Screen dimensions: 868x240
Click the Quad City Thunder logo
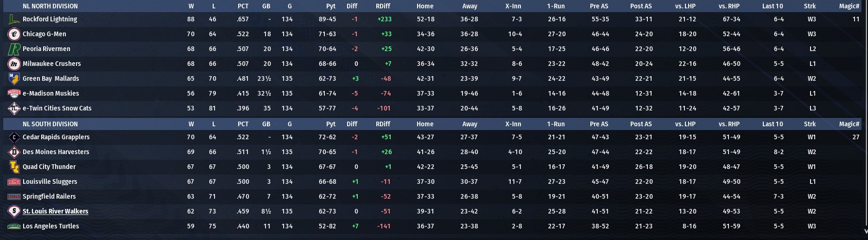pyautogui.click(x=14, y=167)
